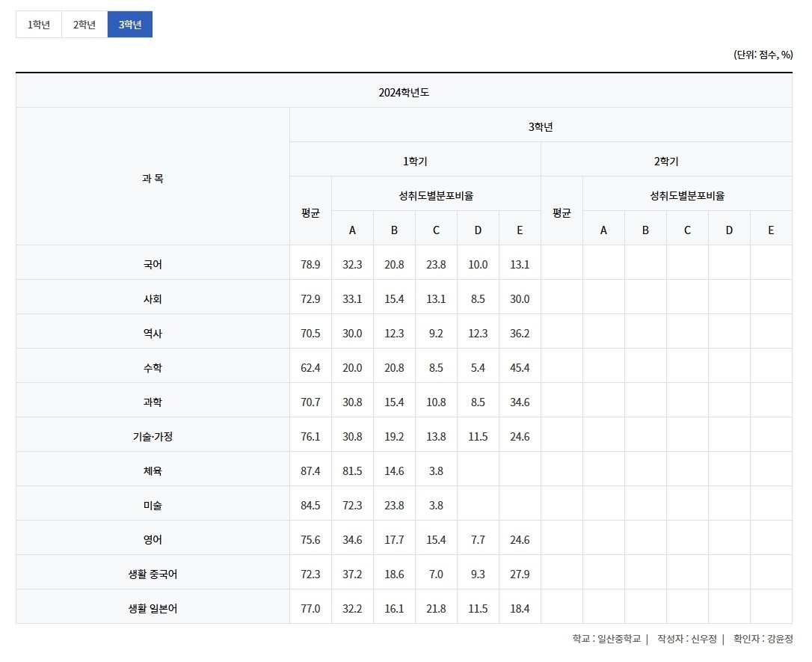Click the 역사 E grade value 36.2
Image resolution: width=812 pixels, height=662 pixels.
tap(520, 334)
